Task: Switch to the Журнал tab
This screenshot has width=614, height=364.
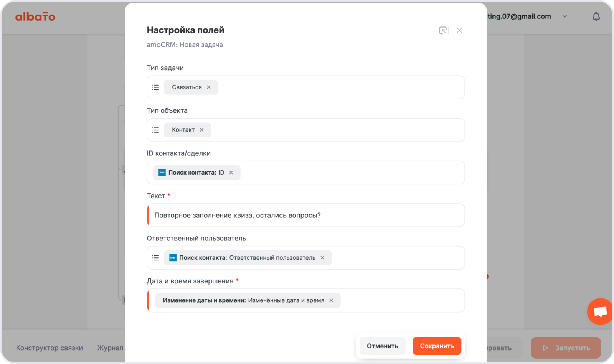Action: coord(110,348)
